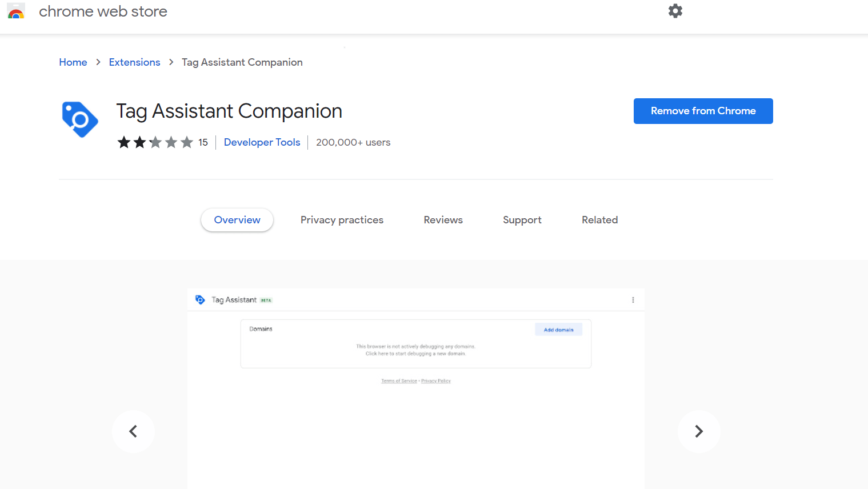Image resolution: width=868 pixels, height=489 pixels.
Task: Click the chrome web store title text
Action: coord(103,11)
